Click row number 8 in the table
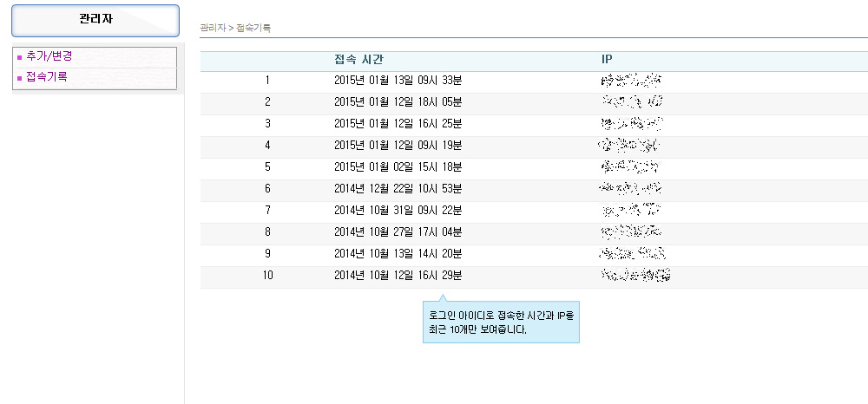Viewport: 868px width, 404px height. (268, 232)
